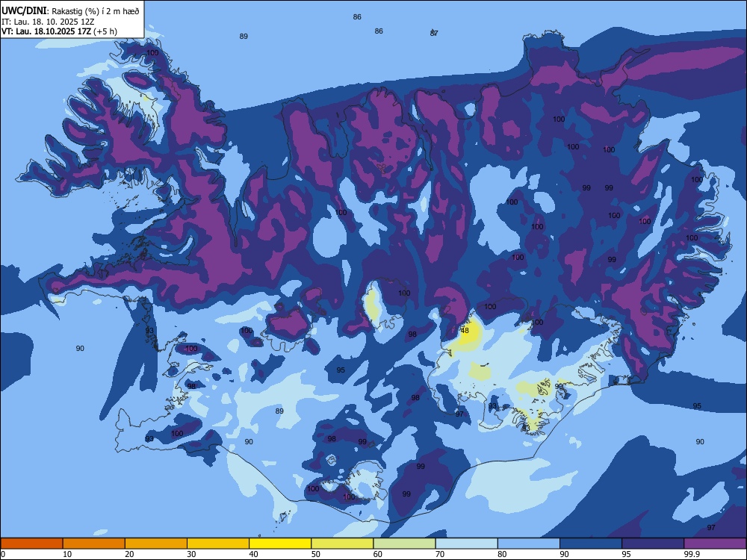Click the 'VT: Lau. 18.10.2025 17Z' valid time
The height and width of the screenshot is (560, 747).
pyautogui.click(x=46, y=32)
